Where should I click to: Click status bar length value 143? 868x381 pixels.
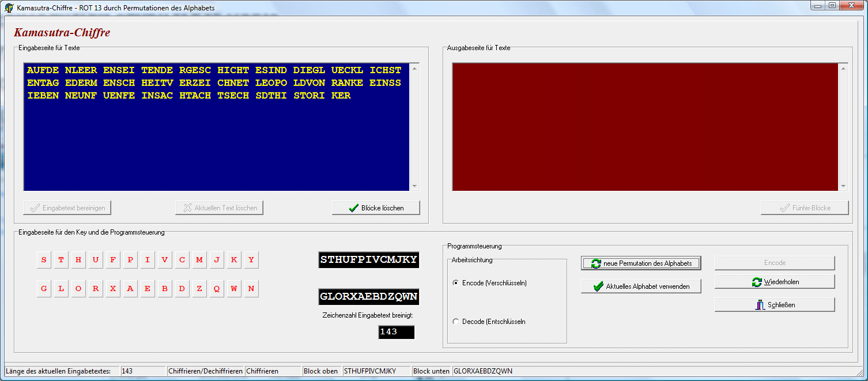tap(143, 371)
